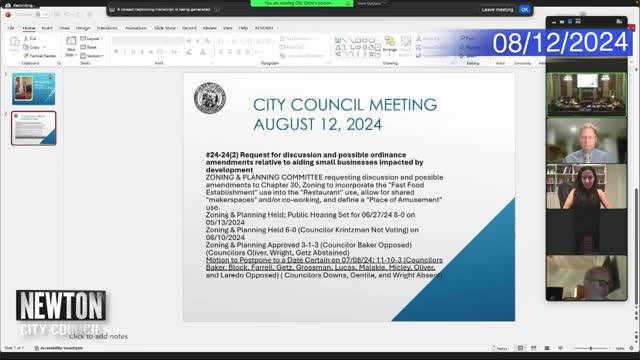The width and height of the screenshot is (640, 360).
Task: Click Accessibility: Investigate in status bar
Action: [x=59, y=348]
